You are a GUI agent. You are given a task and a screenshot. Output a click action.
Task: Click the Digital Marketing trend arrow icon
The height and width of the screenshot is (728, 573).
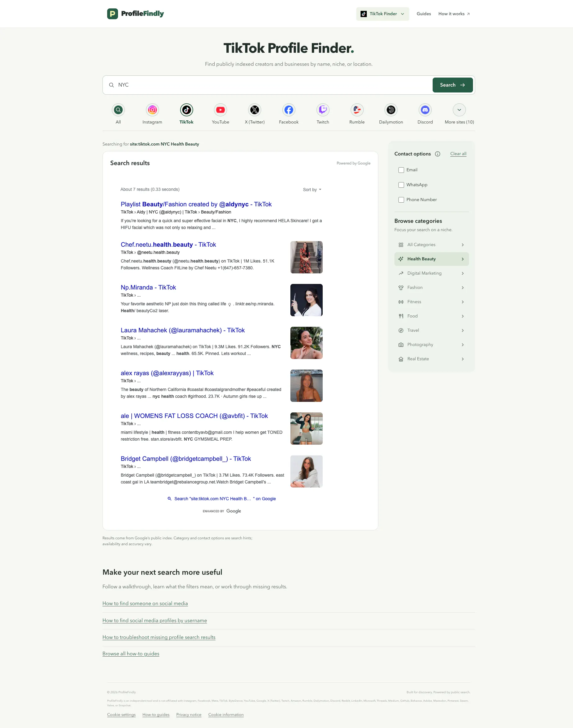401,273
